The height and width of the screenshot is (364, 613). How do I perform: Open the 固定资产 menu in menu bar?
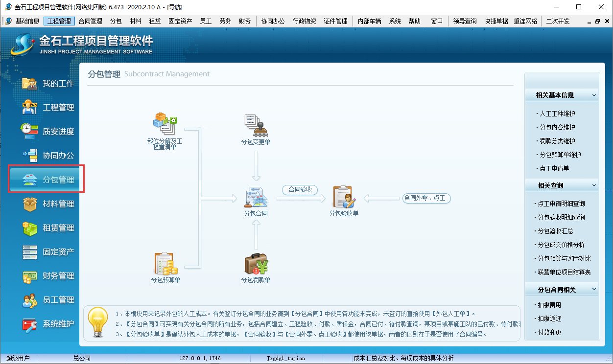coord(180,21)
